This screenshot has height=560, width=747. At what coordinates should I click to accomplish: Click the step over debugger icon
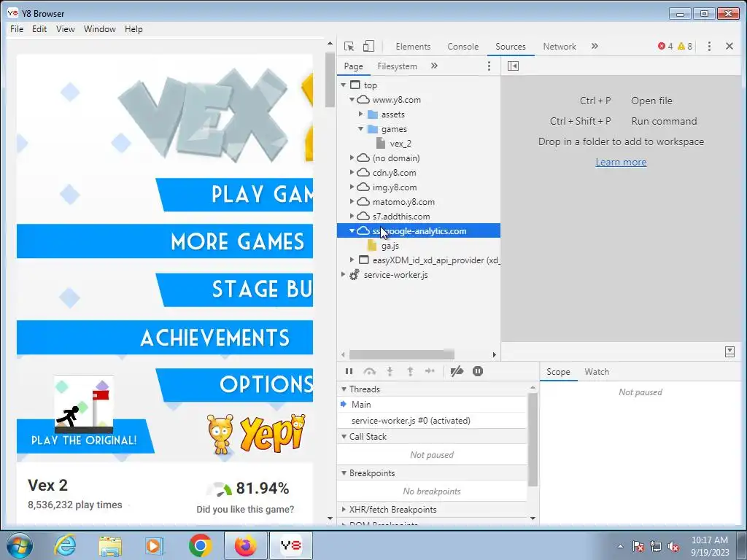pos(369,371)
